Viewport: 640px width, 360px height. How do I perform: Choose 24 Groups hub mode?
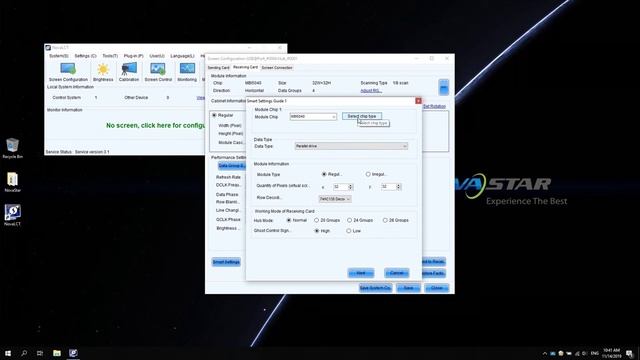[x=349, y=220]
